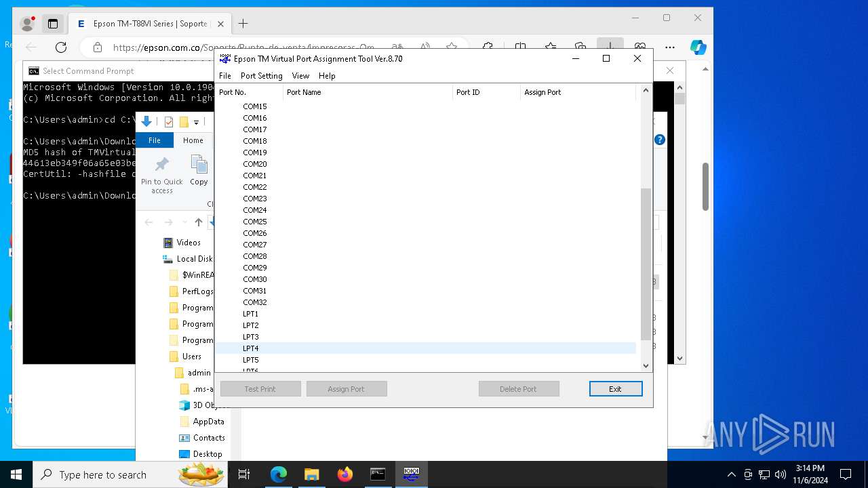Refresh the Edge browser page

coord(61,47)
